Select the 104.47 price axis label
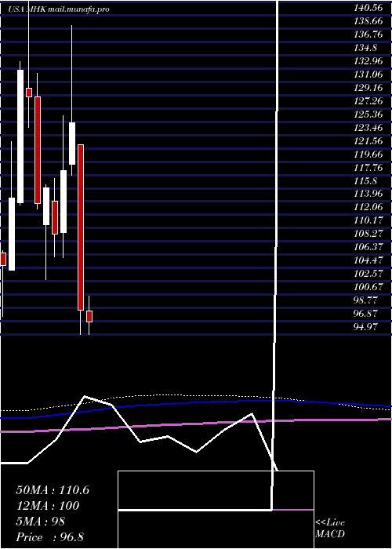The height and width of the screenshot is (549, 392). [368, 260]
